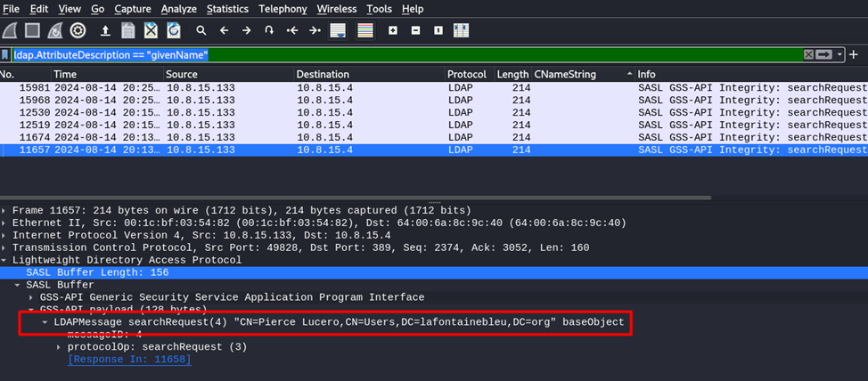Open capture options gear icon
This screenshot has width=868, height=381.
click(x=78, y=30)
